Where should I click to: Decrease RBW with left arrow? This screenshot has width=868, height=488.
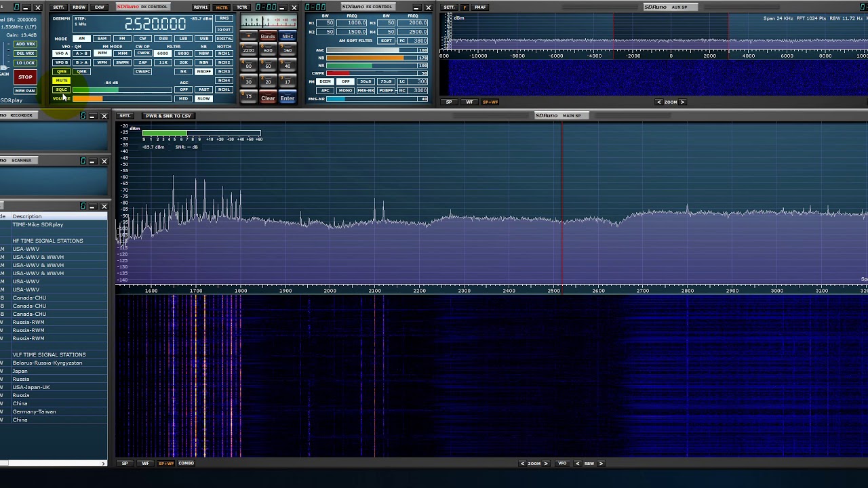578,464
